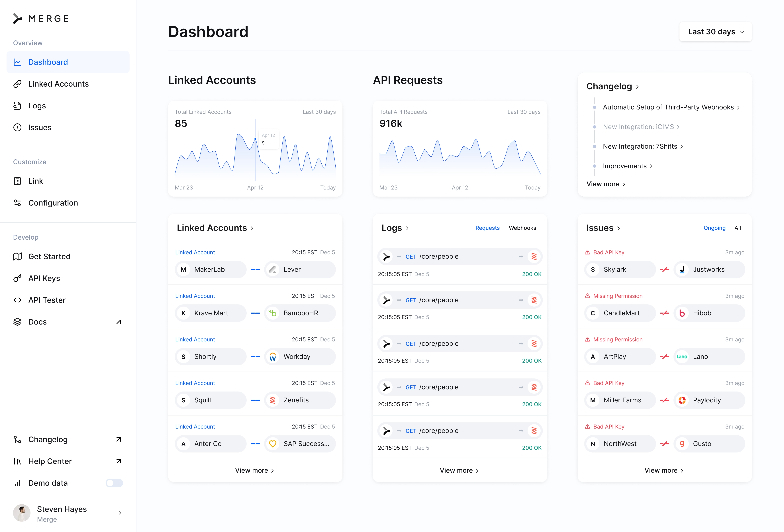The height and width of the screenshot is (532, 784).
Task: Click the Workday integration logo
Action: click(273, 357)
